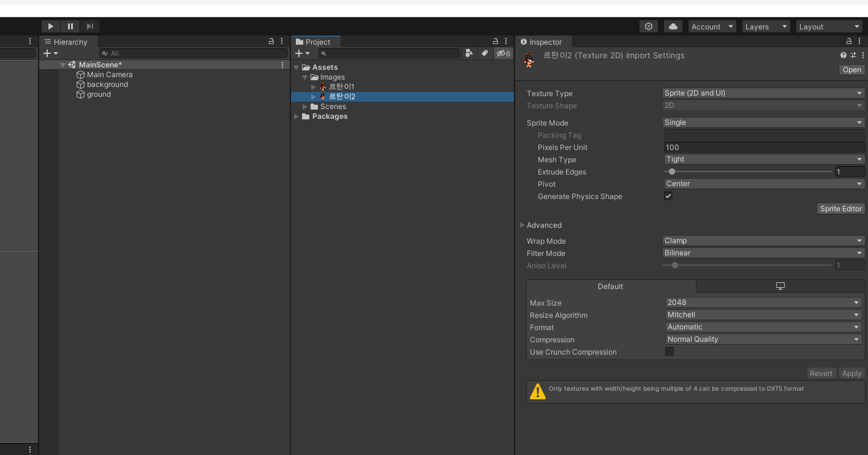Uncheck Generate Physics Shape checkbox
Viewport: 868px width, 455px height.
668,196
